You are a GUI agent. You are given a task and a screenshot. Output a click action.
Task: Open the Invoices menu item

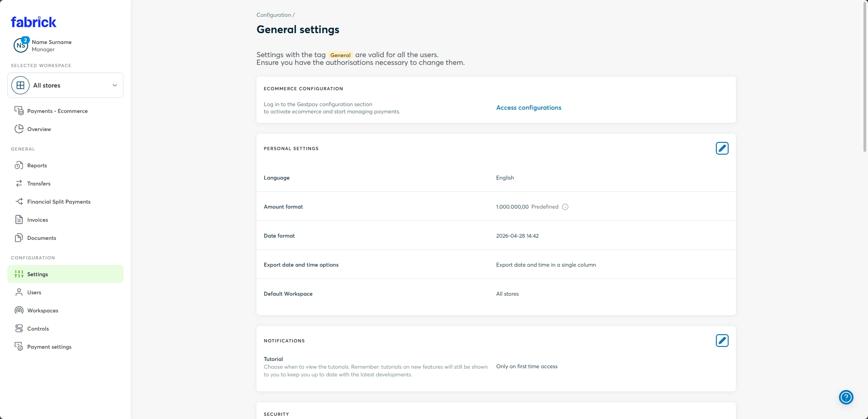(65, 219)
